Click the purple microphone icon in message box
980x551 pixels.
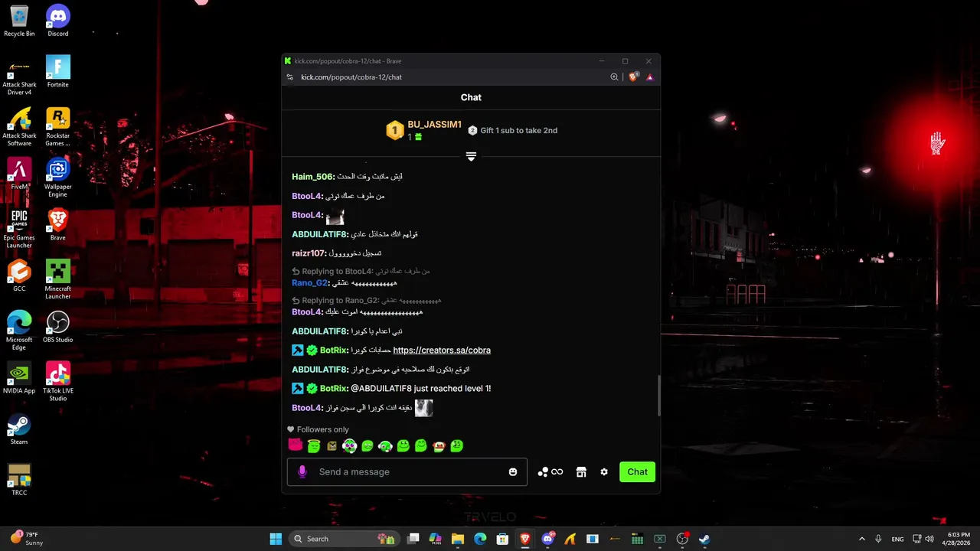tap(302, 472)
